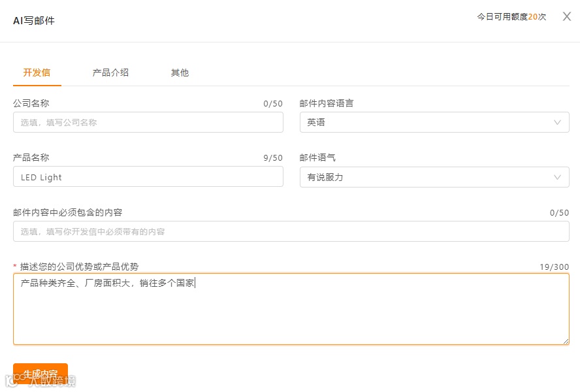Click the 9/50 counter above 产品名称

point(273,158)
